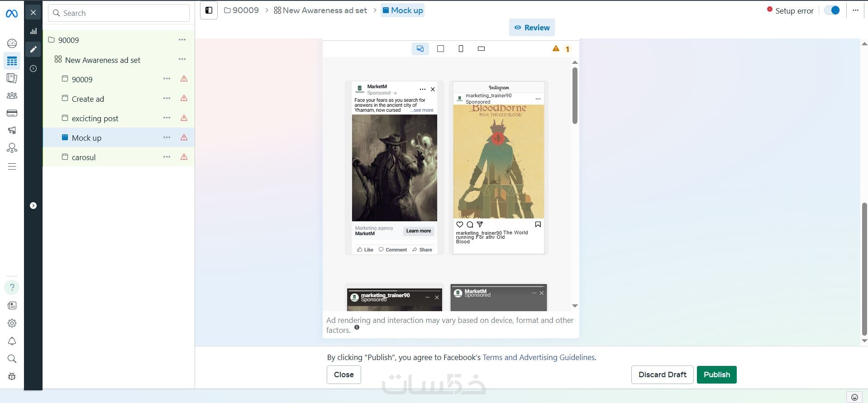The height and width of the screenshot is (403, 868).
Task: Open more options for Mock up row
Action: coord(167,137)
